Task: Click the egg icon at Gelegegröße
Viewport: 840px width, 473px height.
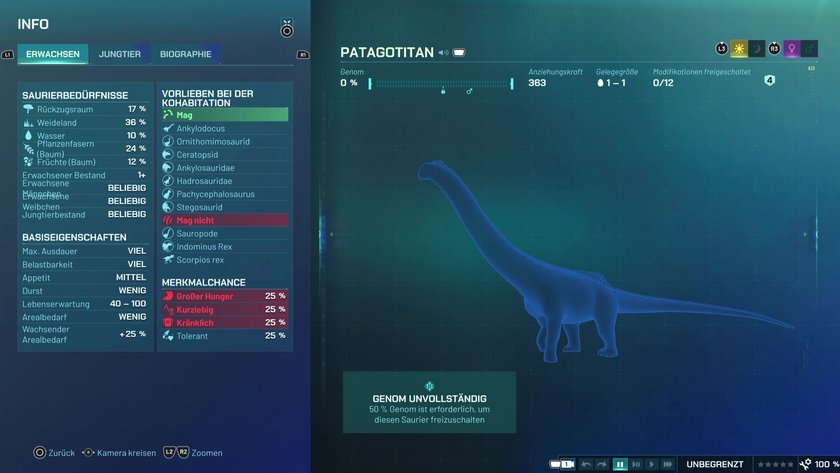Action: [600, 83]
